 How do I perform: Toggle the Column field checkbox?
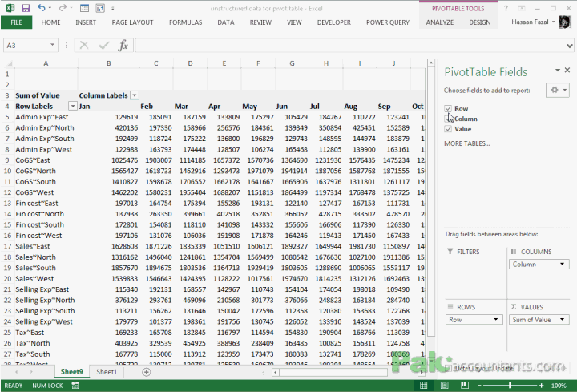pos(447,119)
